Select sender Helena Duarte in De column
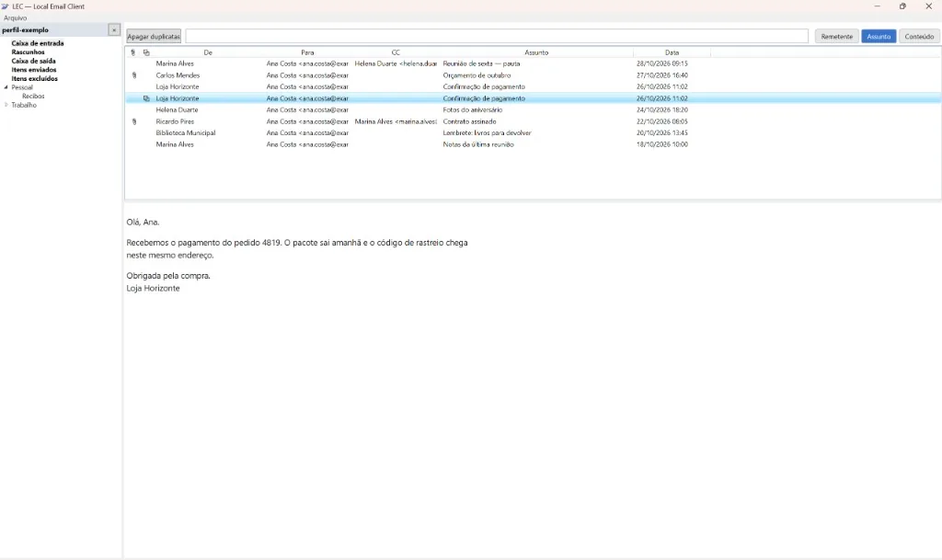942x560 pixels. [x=178, y=110]
